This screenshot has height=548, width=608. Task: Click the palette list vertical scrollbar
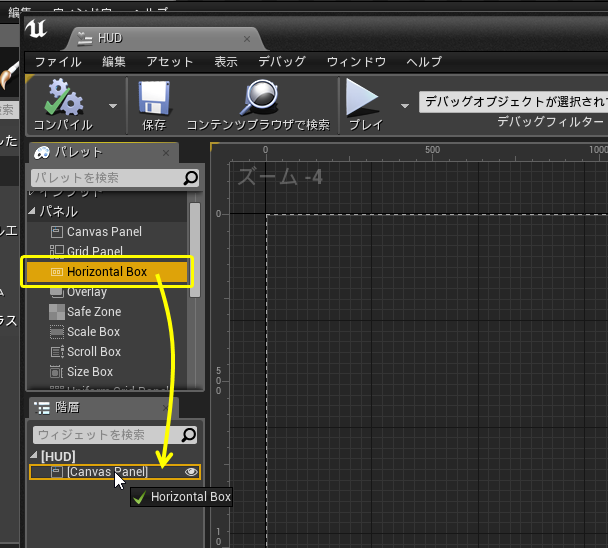click(195, 250)
